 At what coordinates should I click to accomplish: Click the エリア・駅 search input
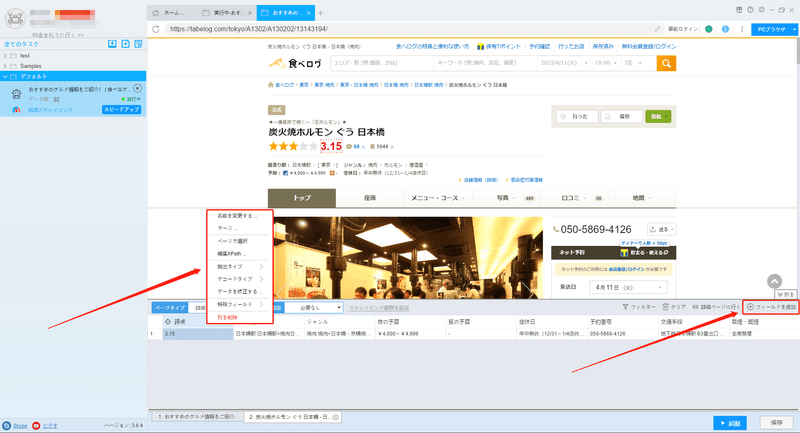382,63
